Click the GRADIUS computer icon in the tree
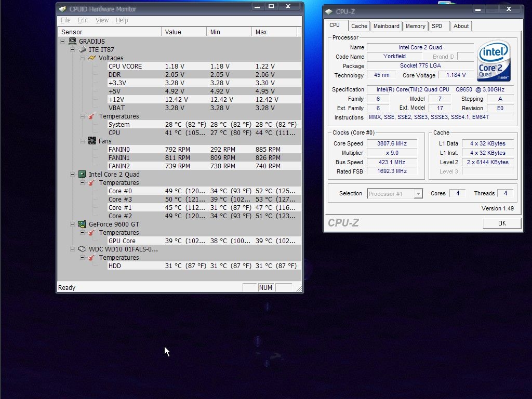The height and width of the screenshot is (399, 532). pyautogui.click(x=73, y=42)
